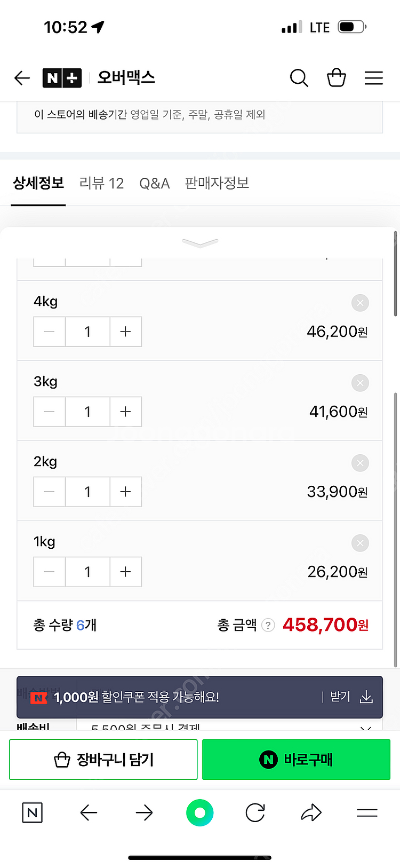
Task: Download the 1,000원 coupon via 받기
Action: [350, 697]
